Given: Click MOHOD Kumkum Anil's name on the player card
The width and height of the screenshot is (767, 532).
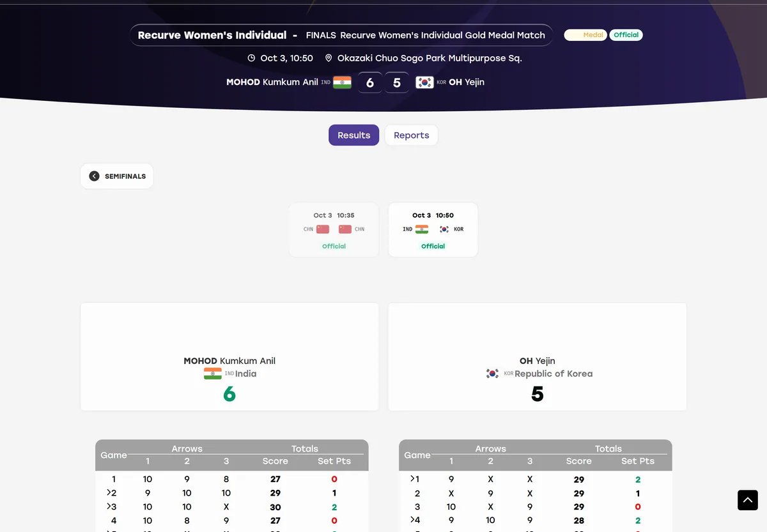Looking at the screenshot, I should (229, 361).
